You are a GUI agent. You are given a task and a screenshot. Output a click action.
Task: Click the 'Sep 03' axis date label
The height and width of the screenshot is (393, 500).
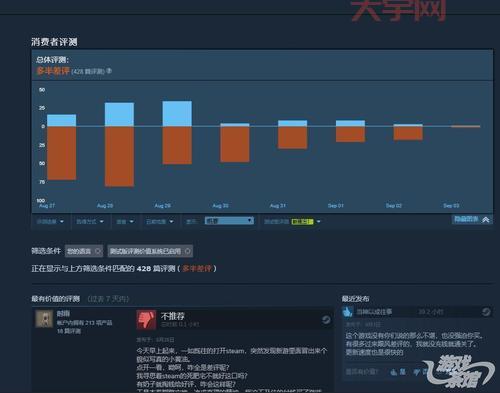click(451, 206)
